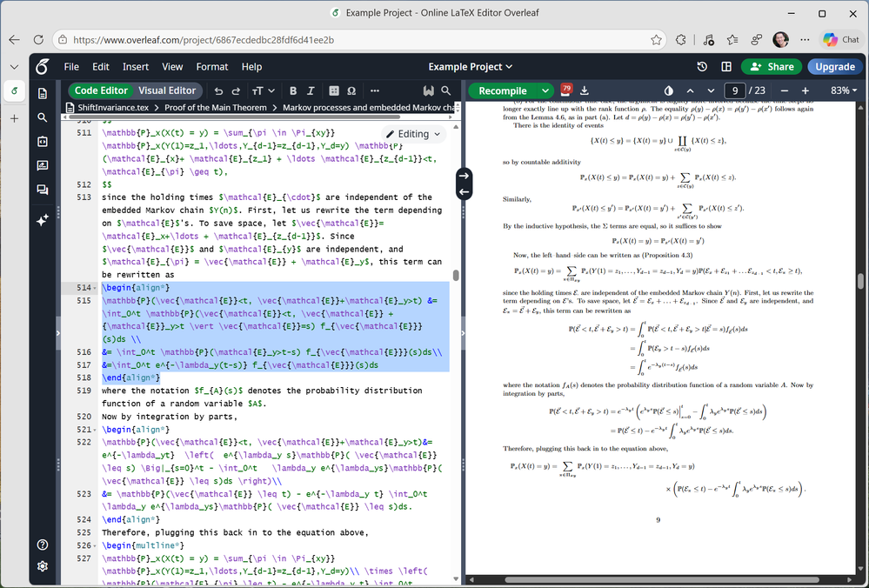Bookmark this page with star icon
The width and height of the screenshot is (869, 588).
click(x=656, y=40)
